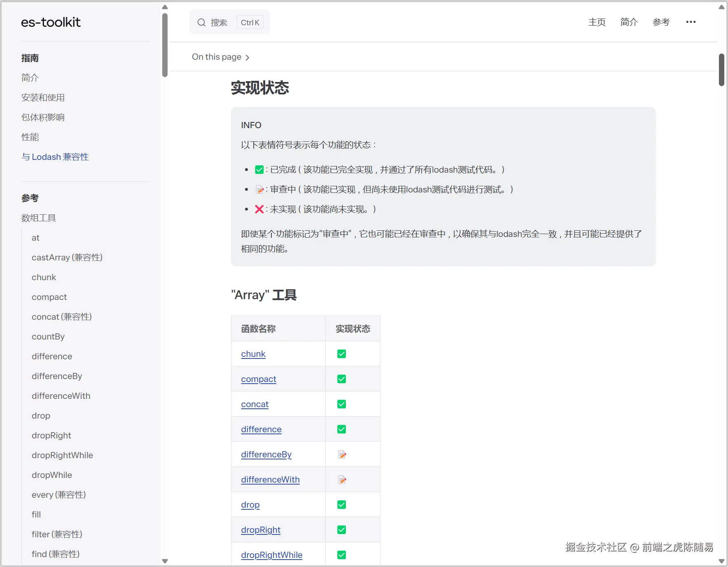Expand the 数组工具 sidebar section
728x567 pixels.
39,218
